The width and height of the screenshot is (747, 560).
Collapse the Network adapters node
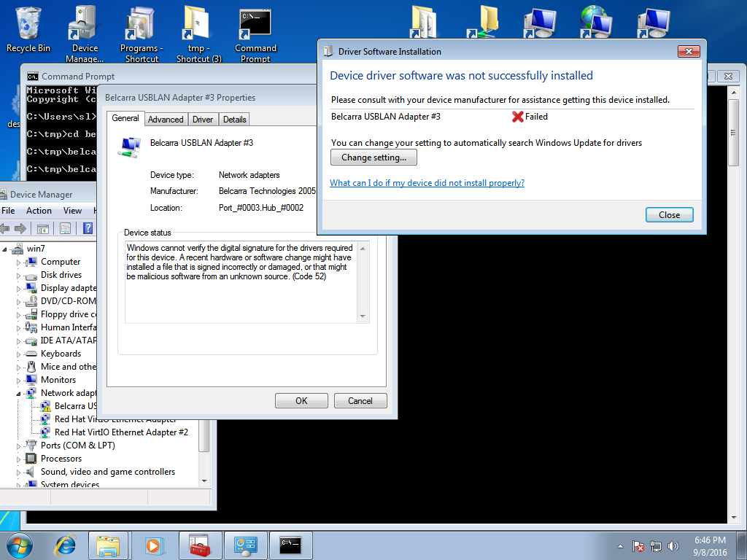click(18, 393)
